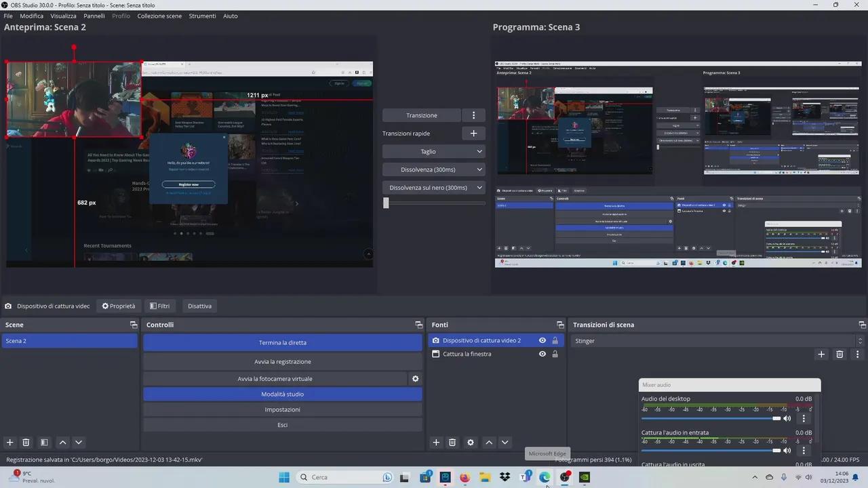Open transition properties three-dot menu
The width and height of the screenshot is (868, 488).
coord(857,354)
